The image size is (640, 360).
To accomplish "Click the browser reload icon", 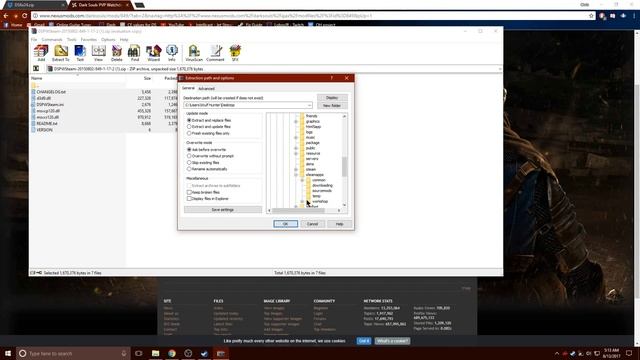I will [x=24, y=16].
